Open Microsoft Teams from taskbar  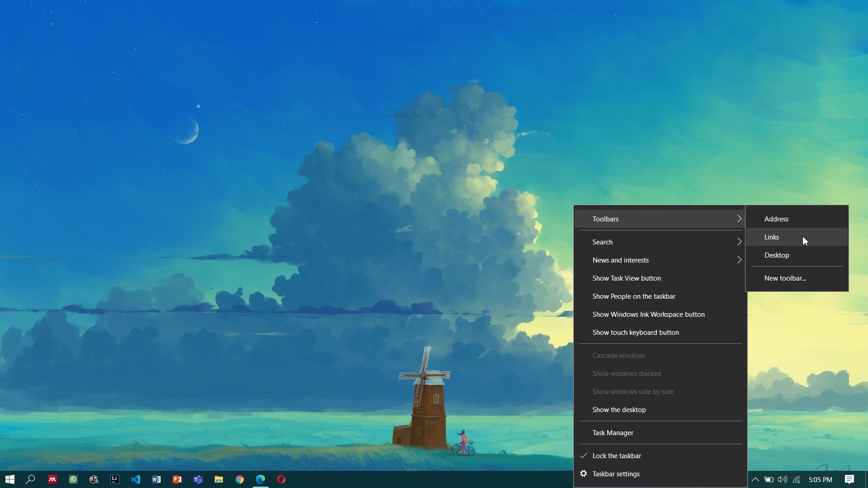tap(198, 479)
